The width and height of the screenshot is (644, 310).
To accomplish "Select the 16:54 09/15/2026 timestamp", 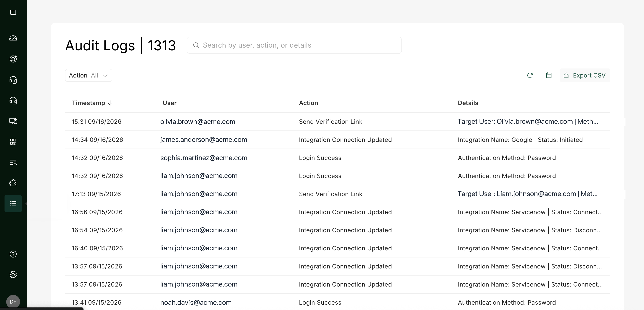I will (97, 230).
